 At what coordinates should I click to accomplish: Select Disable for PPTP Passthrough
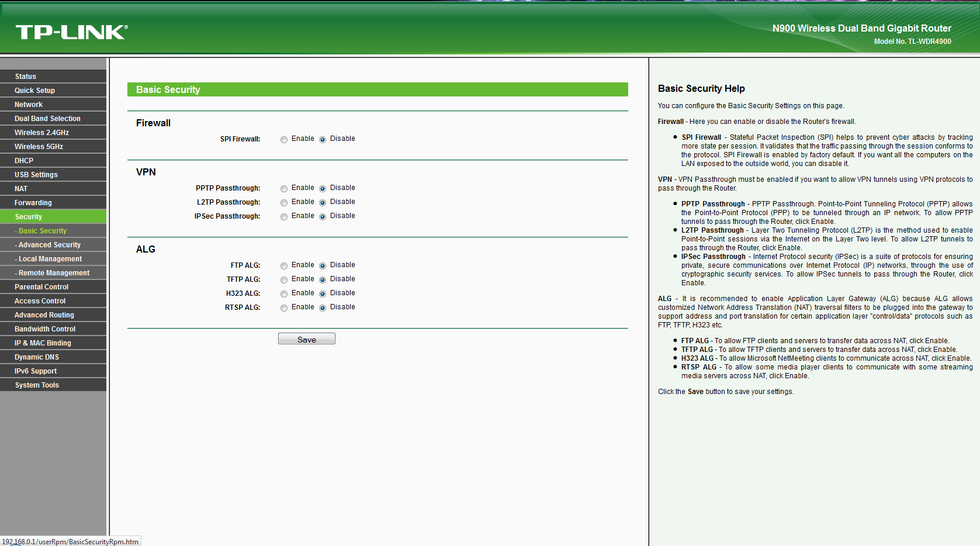tap(323, 189)
